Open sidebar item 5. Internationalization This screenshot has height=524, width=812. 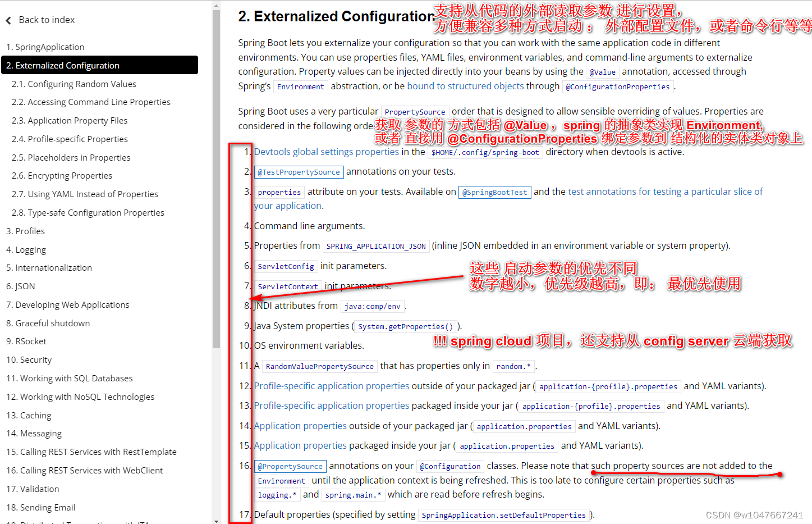coord(49,268)
